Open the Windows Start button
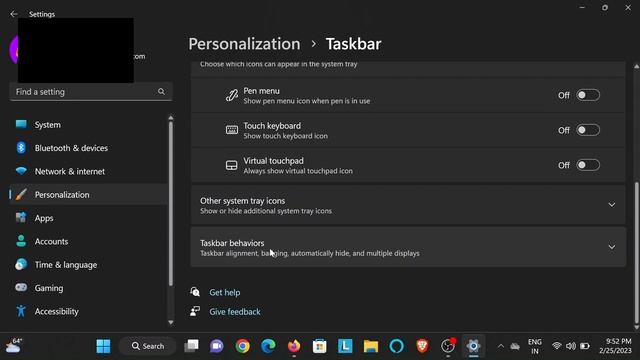The height and width of the screenshot is (360, 640). [103, 346]
